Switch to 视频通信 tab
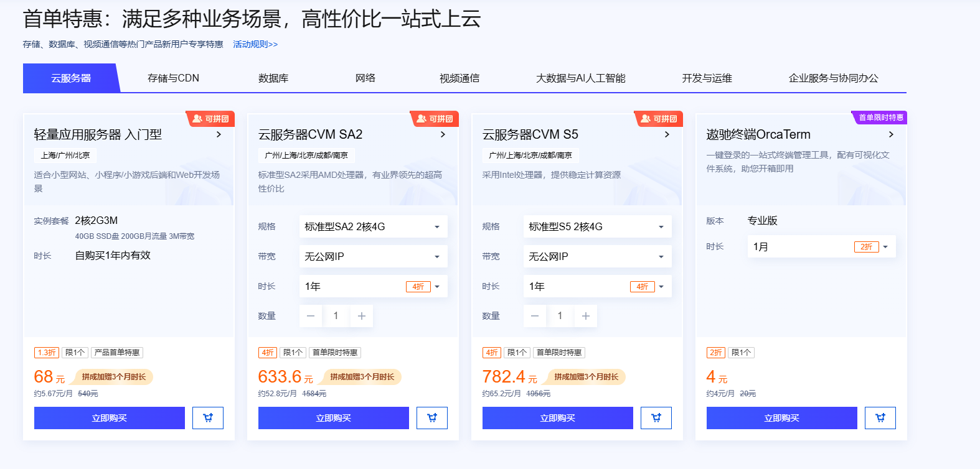This screenshot has height=469, width=980. 459,78
